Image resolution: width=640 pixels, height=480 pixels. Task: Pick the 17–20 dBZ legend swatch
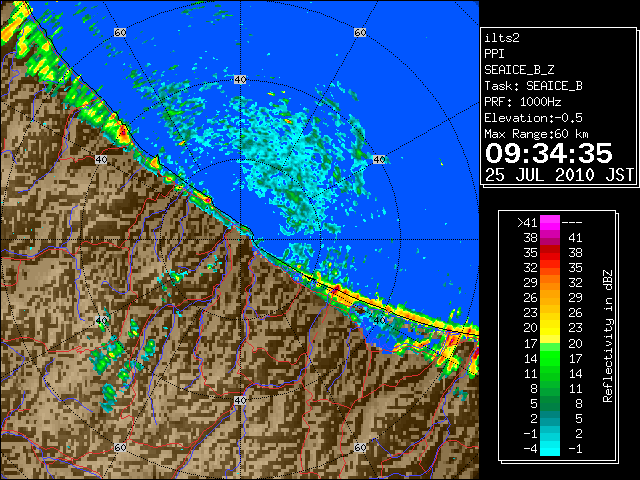point(550,343)
